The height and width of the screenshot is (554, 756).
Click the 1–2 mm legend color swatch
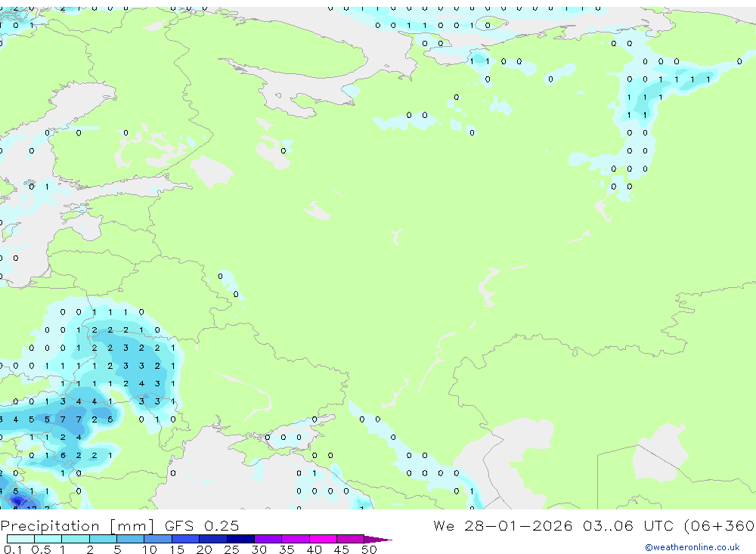tap(76, 539)
